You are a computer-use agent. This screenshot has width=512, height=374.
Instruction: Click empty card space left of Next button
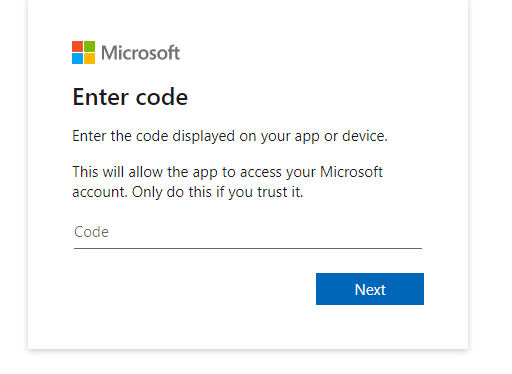coord(193,289)
